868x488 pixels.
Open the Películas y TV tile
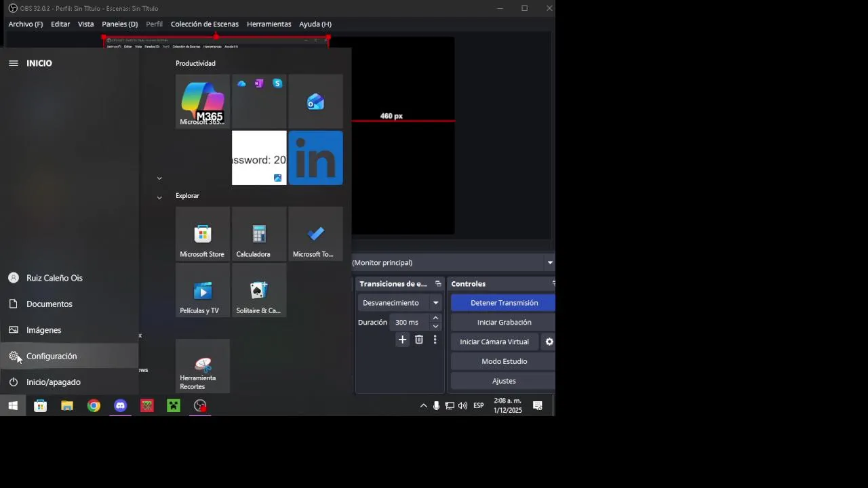pyautogui.click(x=202, y=290)
